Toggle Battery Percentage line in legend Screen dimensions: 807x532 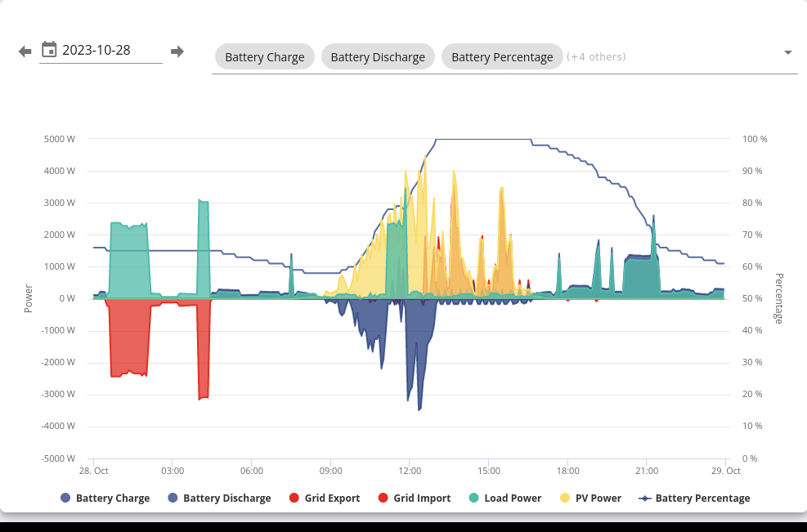pos(694,498)
